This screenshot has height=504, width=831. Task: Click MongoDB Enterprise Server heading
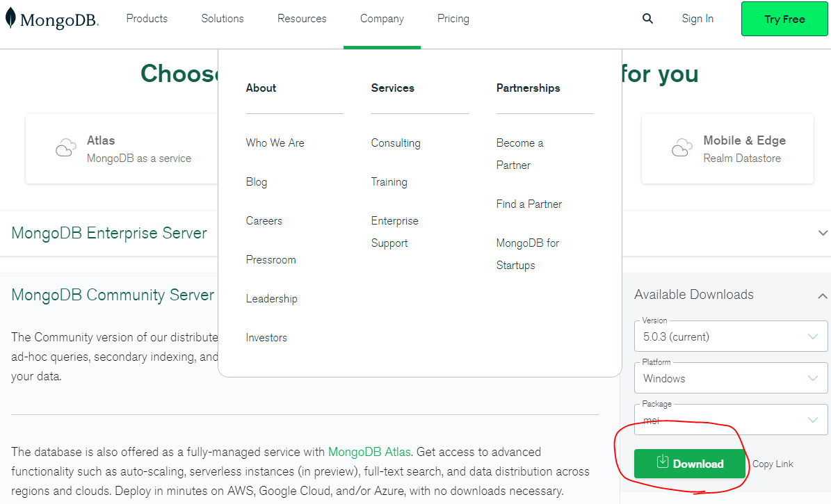coord(109,233)
